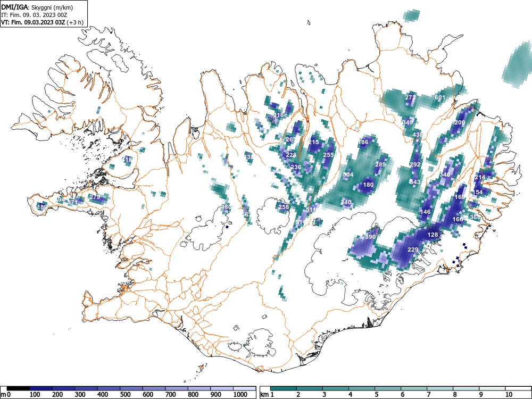
Task: Click the visibility value '255' on the map
Action: [x=328, y=155]
